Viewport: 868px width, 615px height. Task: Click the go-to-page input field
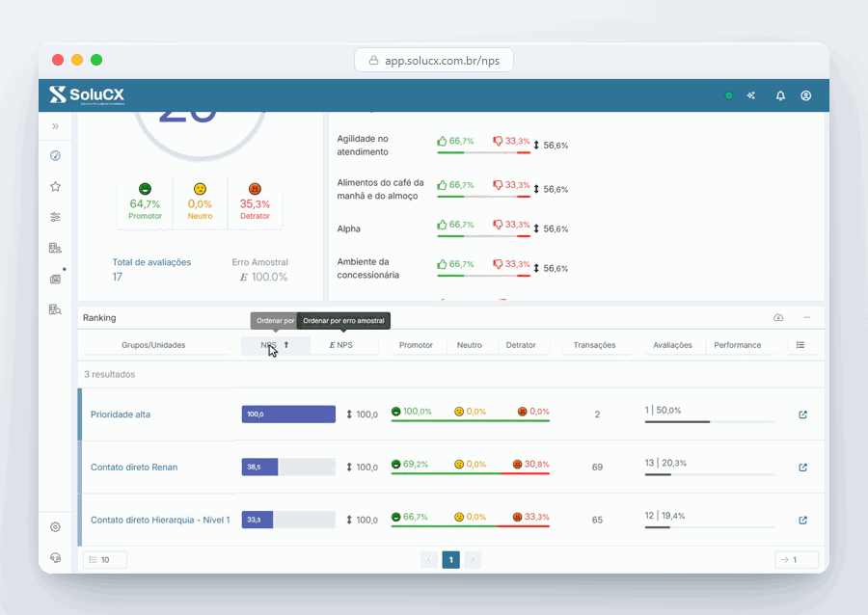click(x=797, y=560)
